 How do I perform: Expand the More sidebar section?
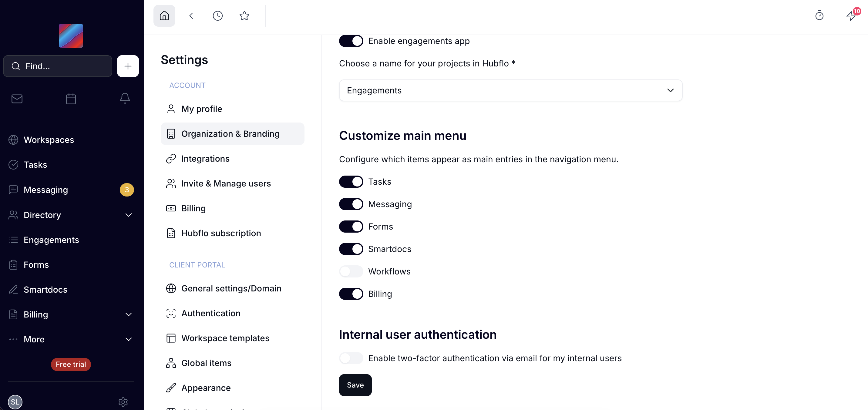128,339
